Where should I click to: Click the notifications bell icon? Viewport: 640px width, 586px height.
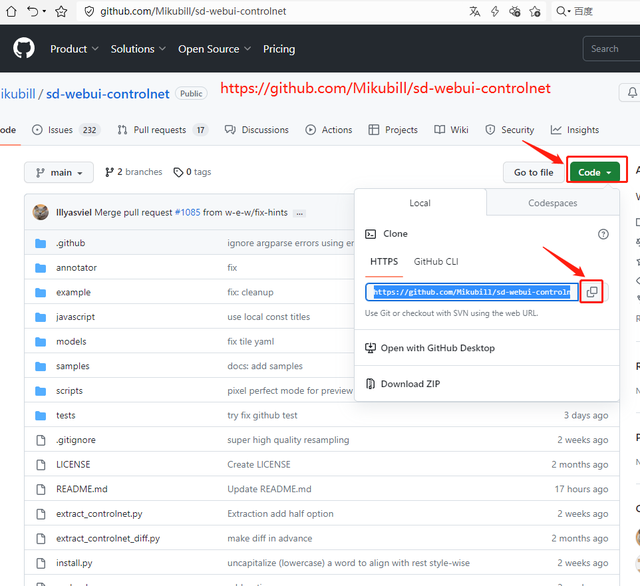(x=632, y=93)
